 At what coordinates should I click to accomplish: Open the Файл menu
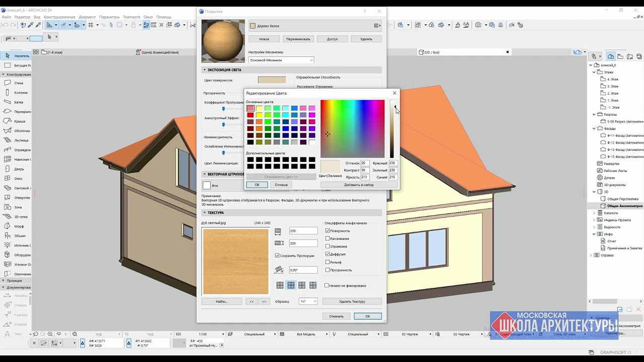(6, 17)
